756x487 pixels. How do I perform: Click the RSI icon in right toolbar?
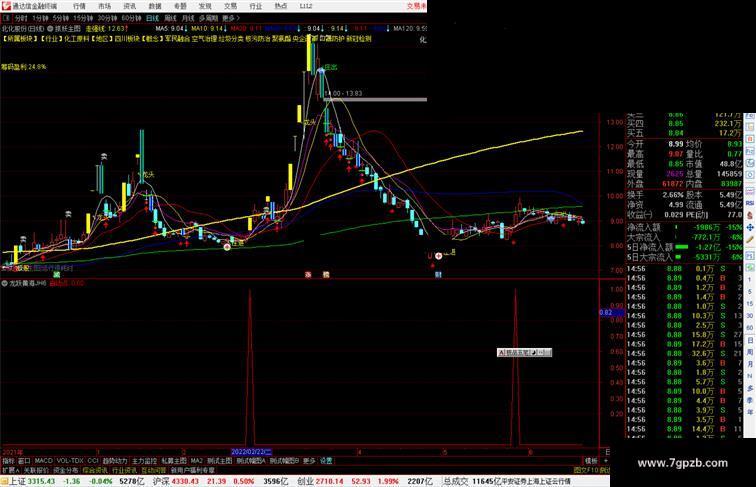[x=750, y=204]
